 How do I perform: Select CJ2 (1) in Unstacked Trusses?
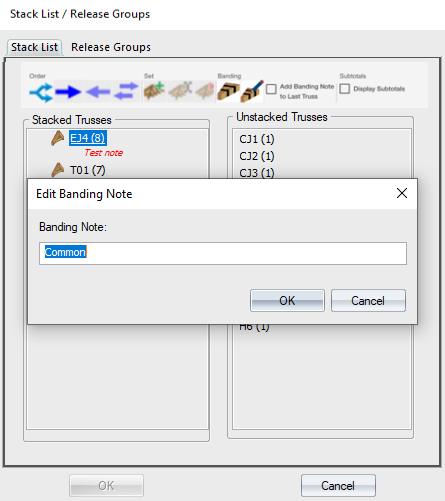257,156
